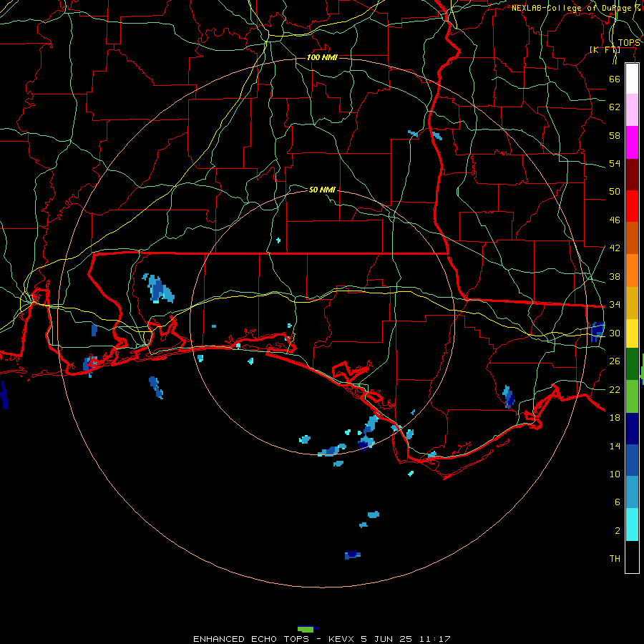This screenshot has height=644, width=644.
Task: Click the legend value "10"
Action: (615, 474)
